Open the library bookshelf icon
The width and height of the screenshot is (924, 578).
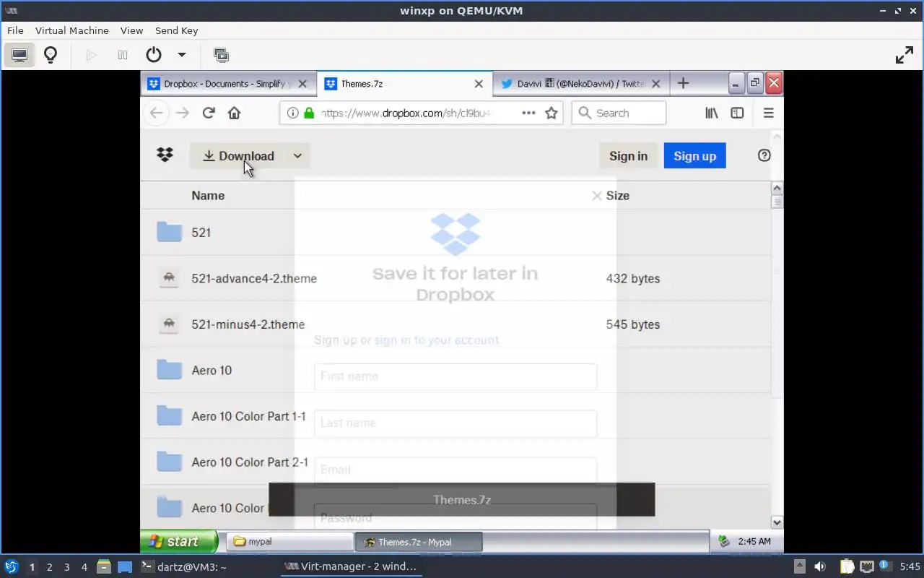tap(712, 113)
